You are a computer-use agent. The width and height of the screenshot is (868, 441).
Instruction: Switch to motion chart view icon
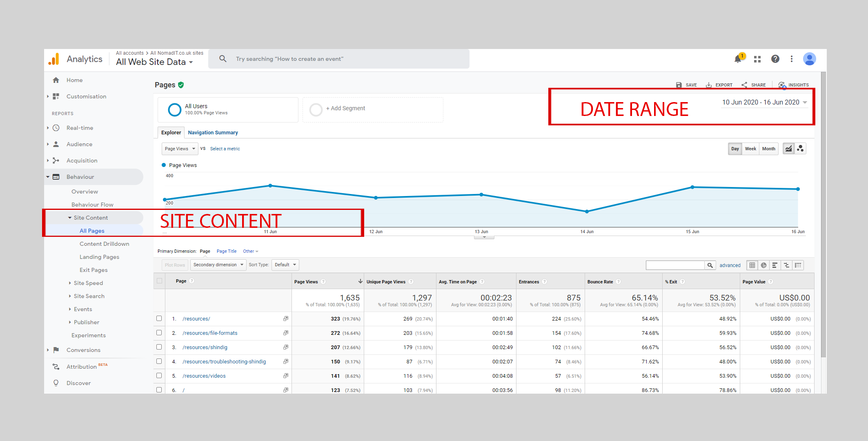[800, 149]
